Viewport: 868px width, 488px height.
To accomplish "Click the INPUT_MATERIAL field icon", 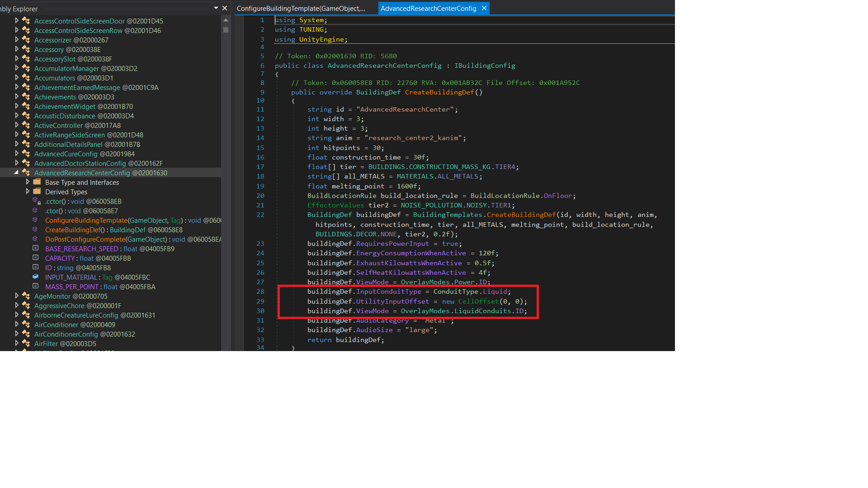I will (x=35, y=277).
